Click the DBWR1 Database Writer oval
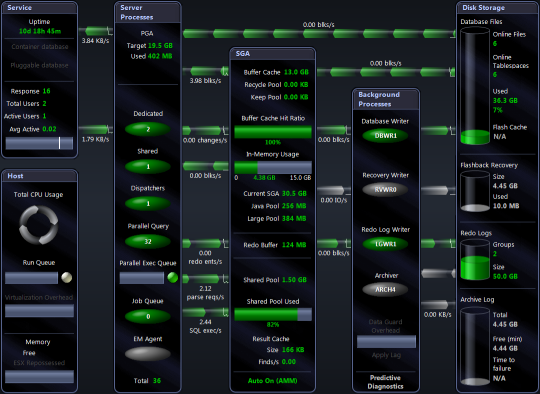The width and height of the screenshot is (540, 394). (385, 135)
